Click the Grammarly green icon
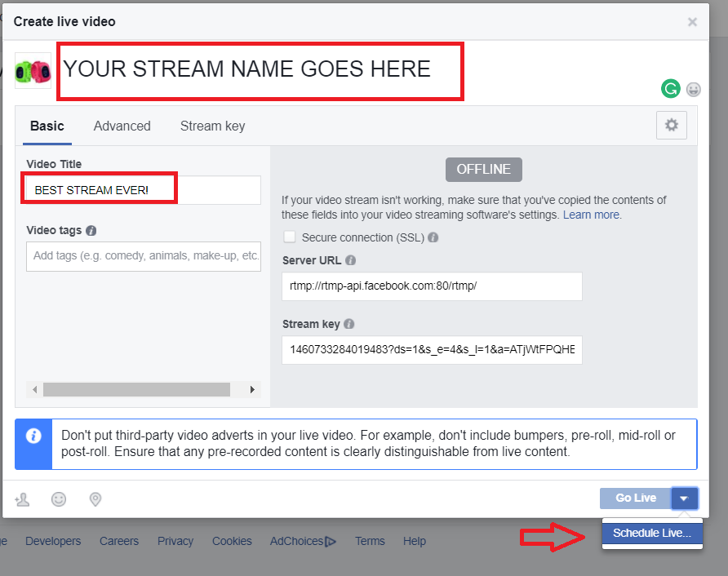The image size is (728, 576). 670,89
